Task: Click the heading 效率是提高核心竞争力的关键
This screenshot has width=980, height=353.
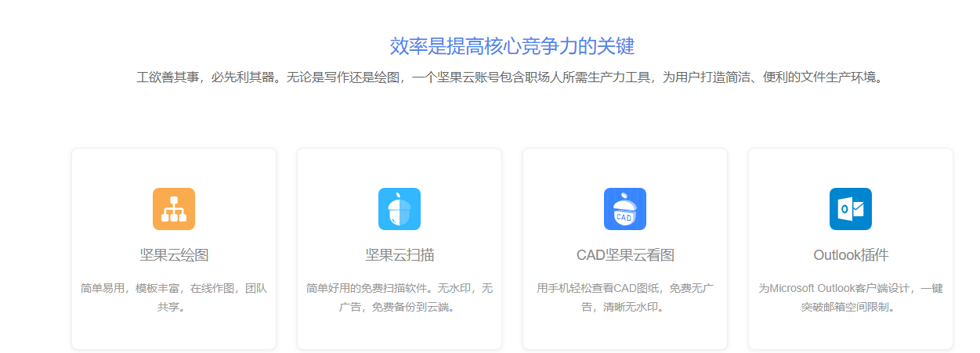Action: pos(512,45)
